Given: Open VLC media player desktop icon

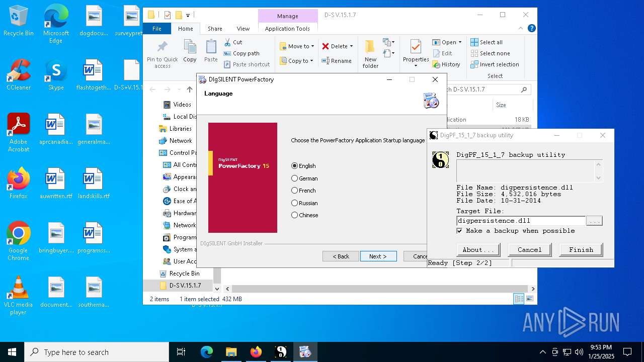Looking at the screenshot, I should click(19, 296).
